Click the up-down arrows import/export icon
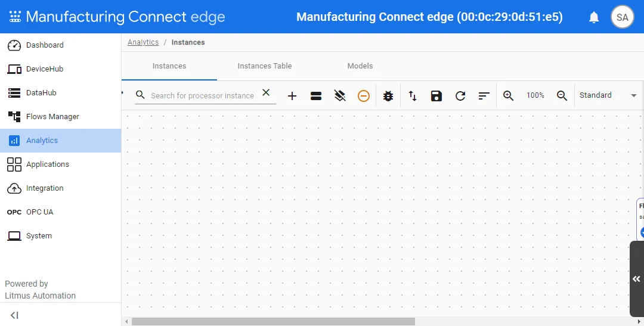 pyautogui.click(x=413, y=96)
